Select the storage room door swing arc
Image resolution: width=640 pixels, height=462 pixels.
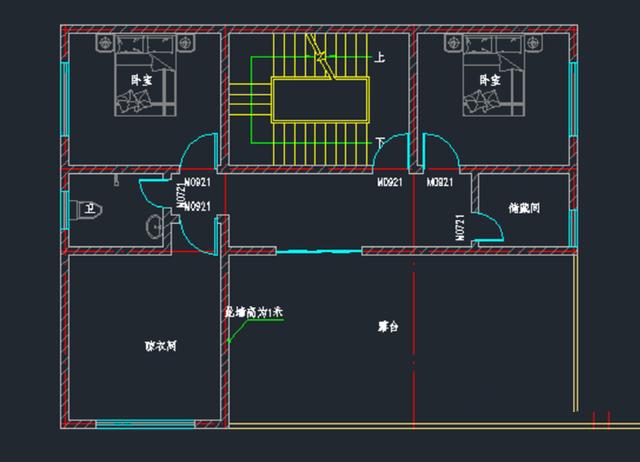pyautogui.click(x=487, y=228)
